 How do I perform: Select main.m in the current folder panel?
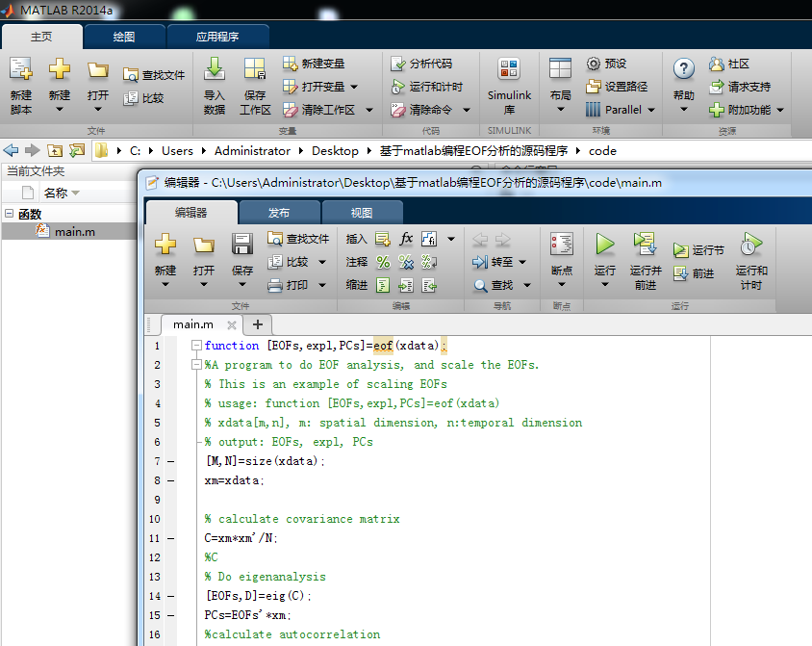(x=69, y=232)
